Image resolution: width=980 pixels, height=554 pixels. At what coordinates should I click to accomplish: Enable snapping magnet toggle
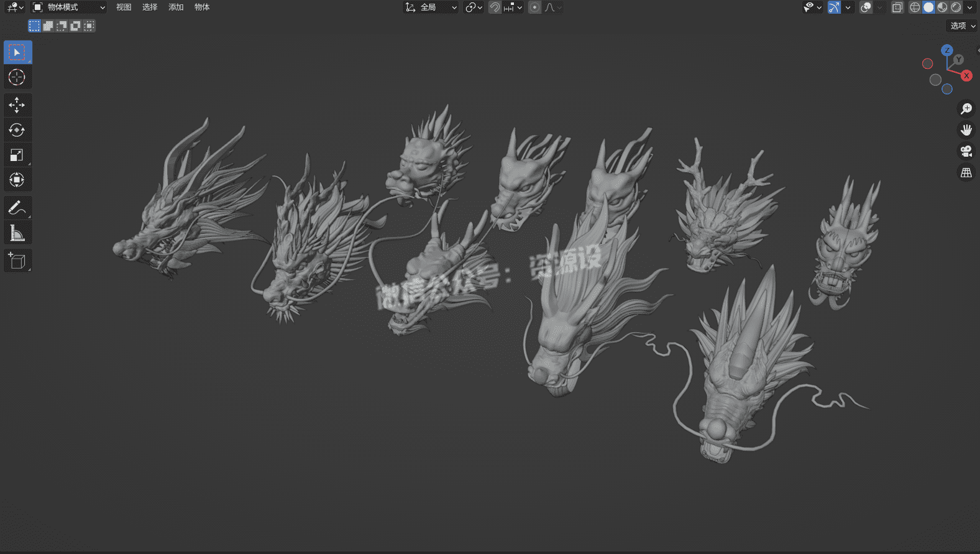(495, 7)
